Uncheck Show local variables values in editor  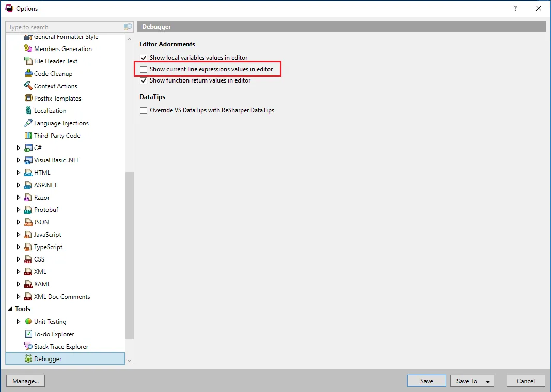pyautogui.click(x=144, y=58)
